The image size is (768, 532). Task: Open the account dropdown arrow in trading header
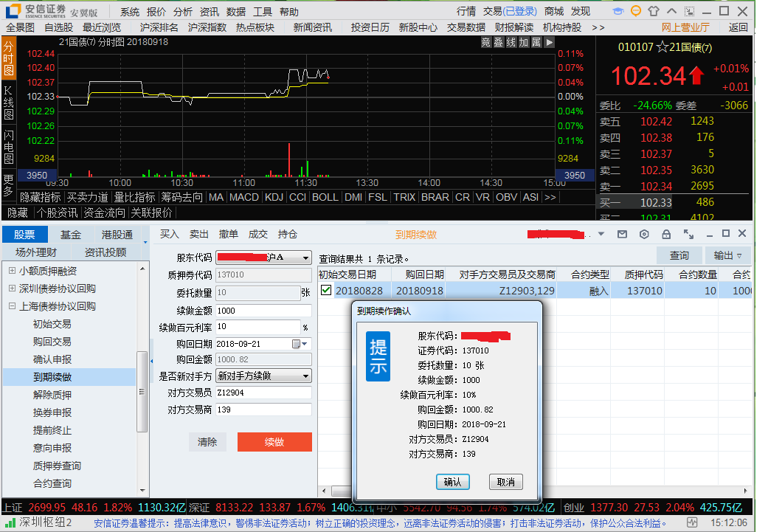[601, 234]
